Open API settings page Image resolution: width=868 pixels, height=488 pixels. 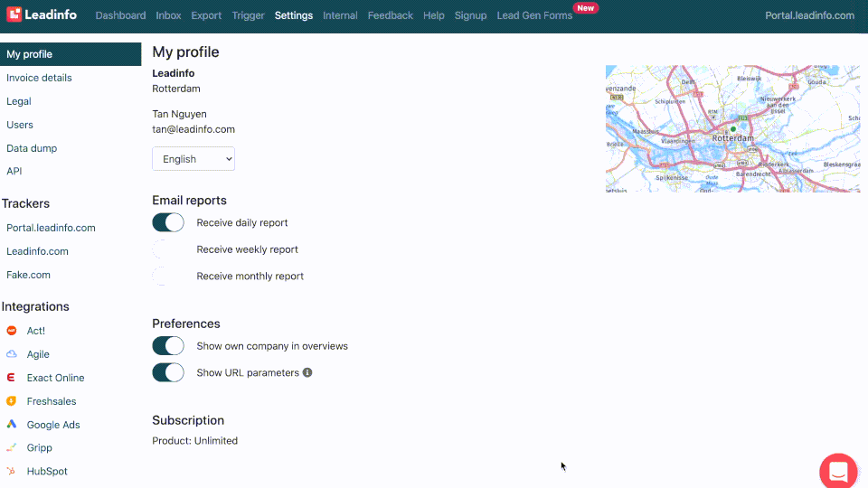[x=14, y=171]
